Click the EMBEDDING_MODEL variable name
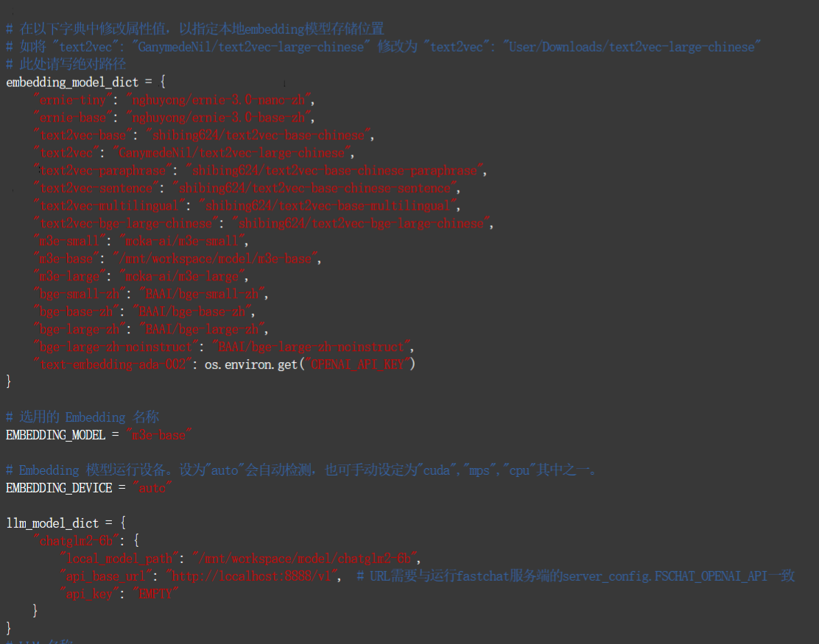This screenshot has height=644, width=819. (x=56, y=435)
